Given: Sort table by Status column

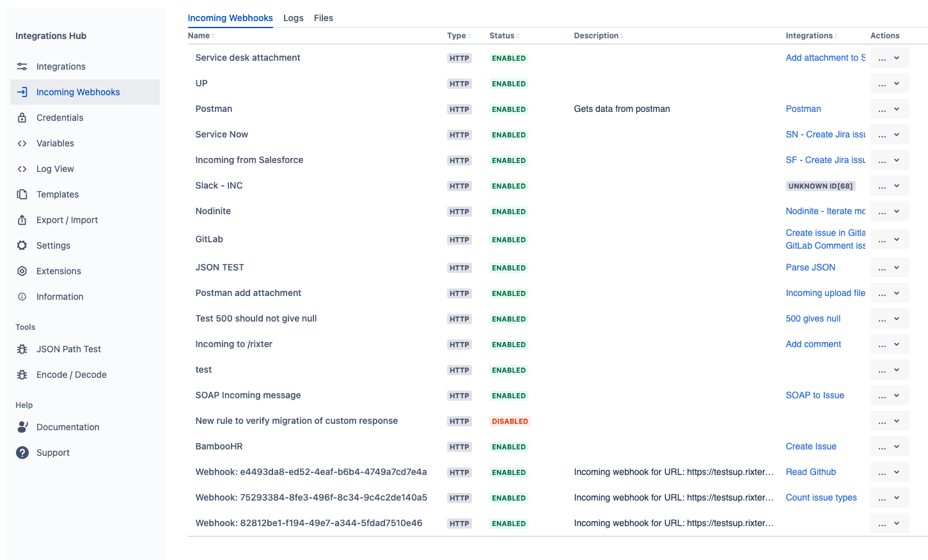Looking at the screenshot, I should click(x=504, y=36).
